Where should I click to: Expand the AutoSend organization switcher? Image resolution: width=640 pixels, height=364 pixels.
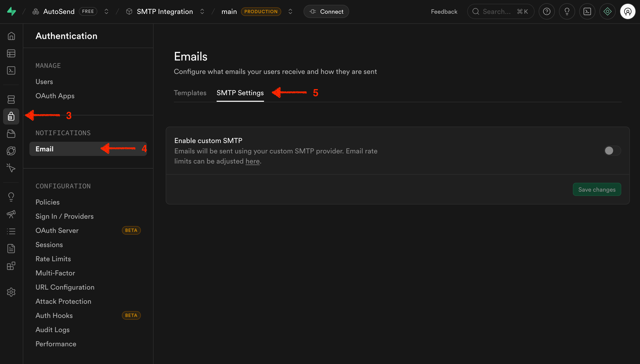point(106,12)
